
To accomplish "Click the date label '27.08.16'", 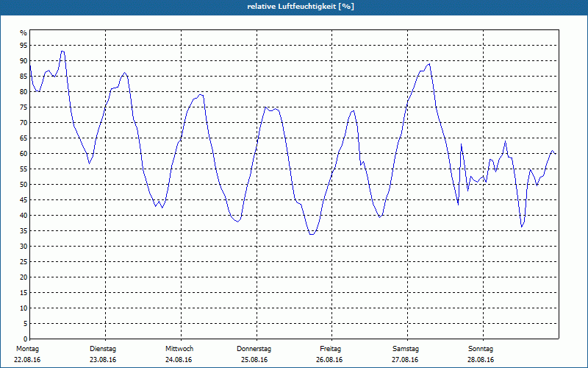I will coord(405,360).
